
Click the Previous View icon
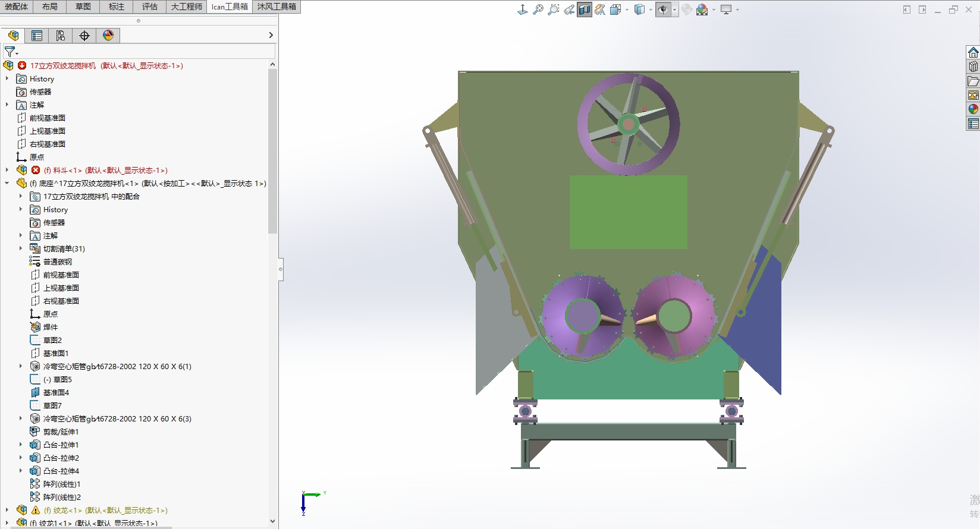569,10
